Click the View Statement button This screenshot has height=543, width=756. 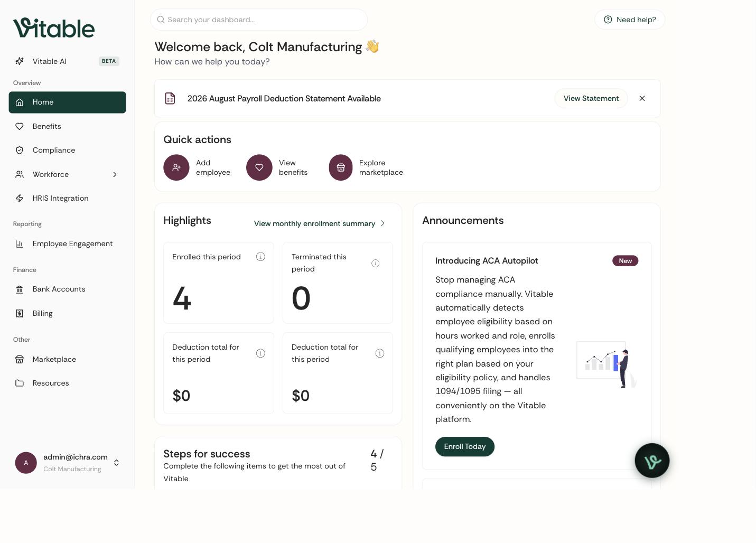coord(591,98)
